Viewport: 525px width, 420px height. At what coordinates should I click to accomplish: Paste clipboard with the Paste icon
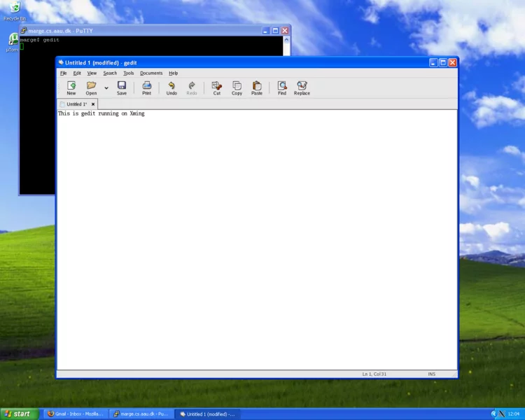click(x=257, y=88)
